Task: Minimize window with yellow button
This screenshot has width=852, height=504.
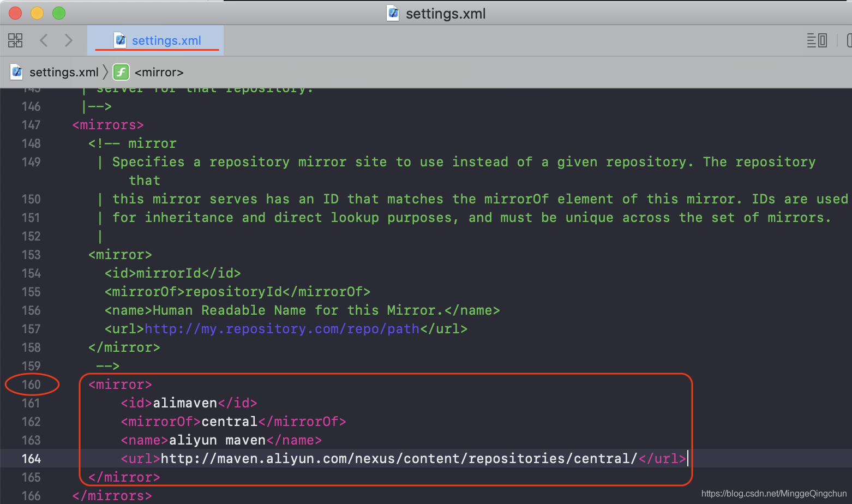Action: [x=37, y=13]
